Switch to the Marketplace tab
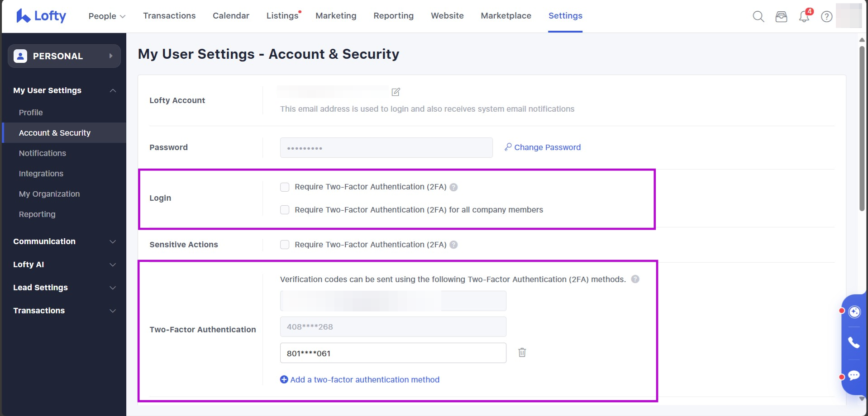This screenshot has height=416, width=868. 506,16
